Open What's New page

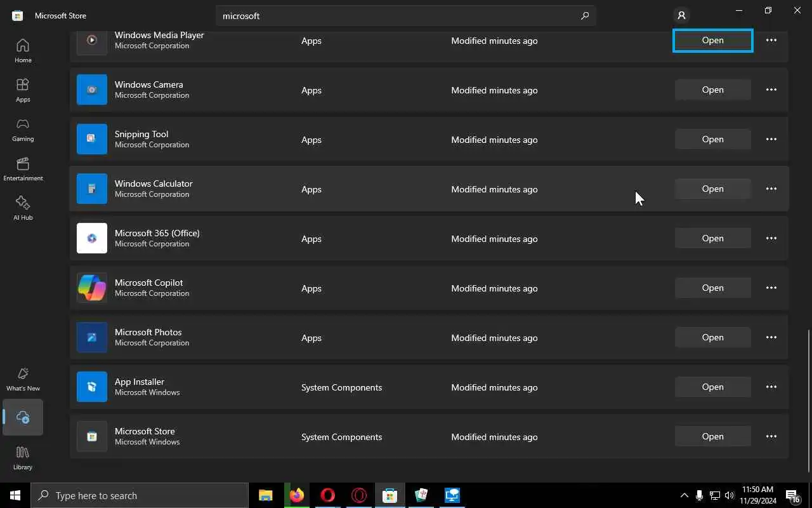(23, 379)
